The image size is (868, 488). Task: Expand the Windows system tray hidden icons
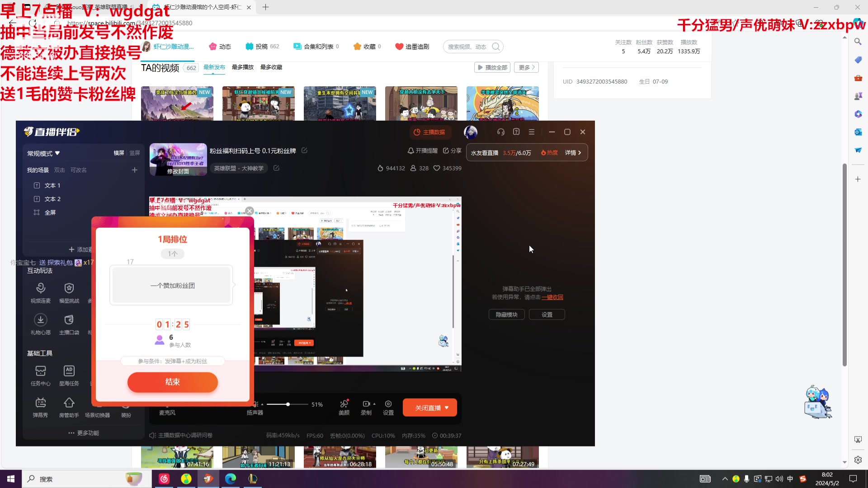[725, 479]
